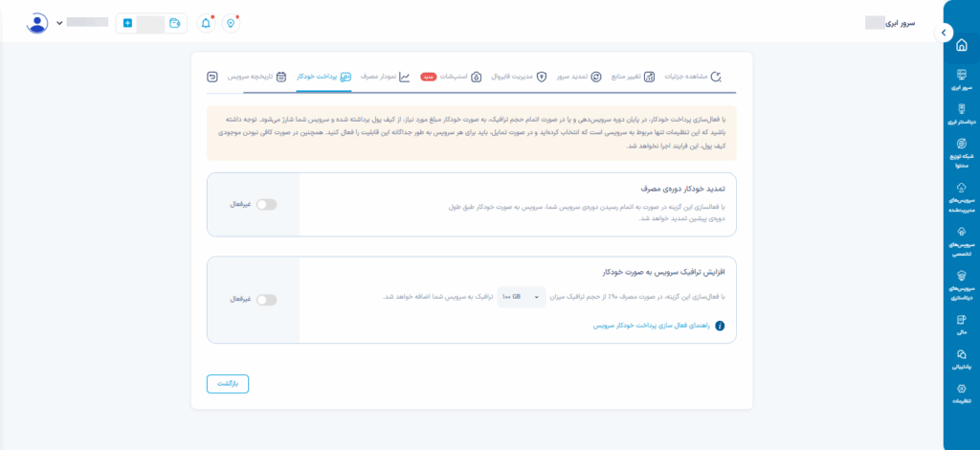Open راهنمای فعال سازی پرداخت خودکار link
This screenshot has height=450, width=980.
pos(651,326)
